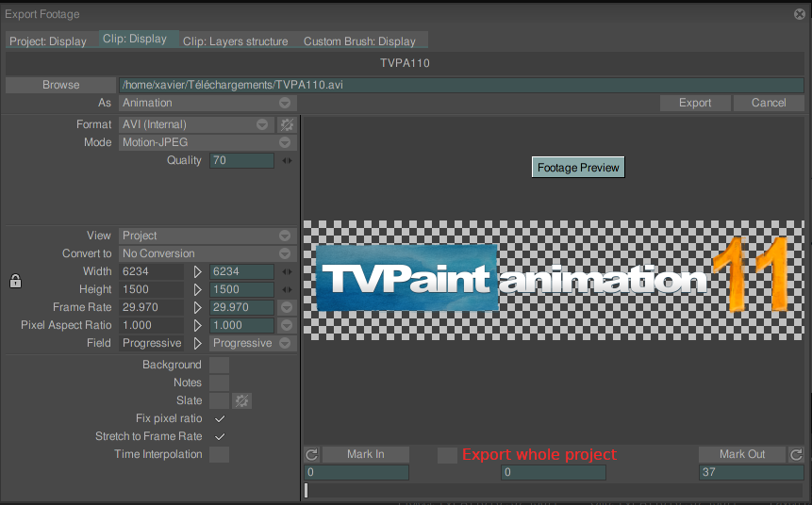
Task: Toggle the aspect ratio lock icon
Action: 15,281
